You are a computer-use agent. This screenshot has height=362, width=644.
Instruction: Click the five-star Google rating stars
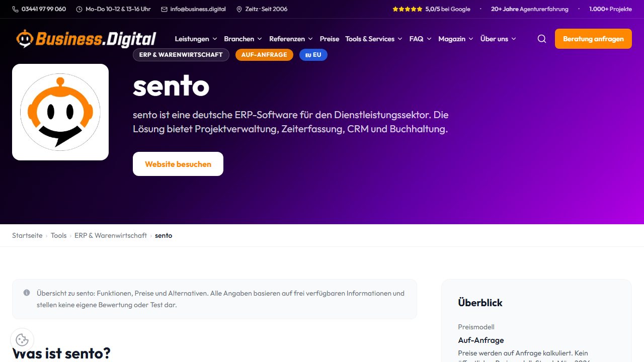pyautogui.click(x=408, y=9)
